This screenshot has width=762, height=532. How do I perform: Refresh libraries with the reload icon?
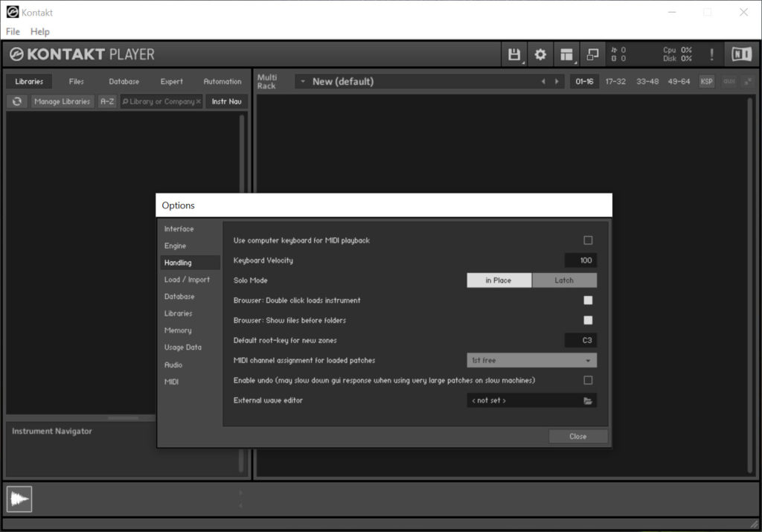point(17,101)
